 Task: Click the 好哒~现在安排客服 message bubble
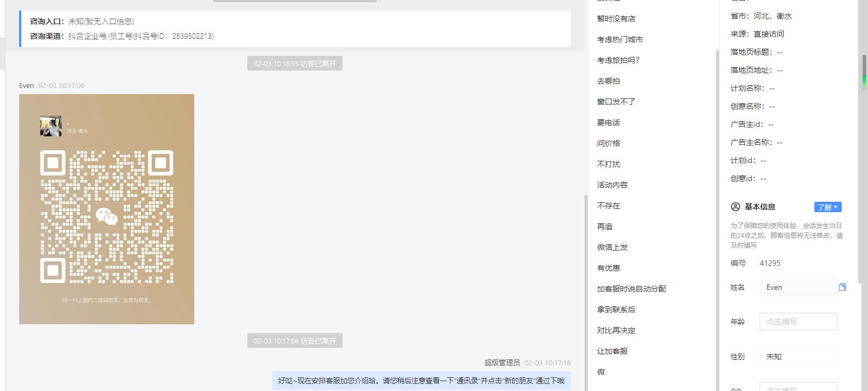(421, 381)
